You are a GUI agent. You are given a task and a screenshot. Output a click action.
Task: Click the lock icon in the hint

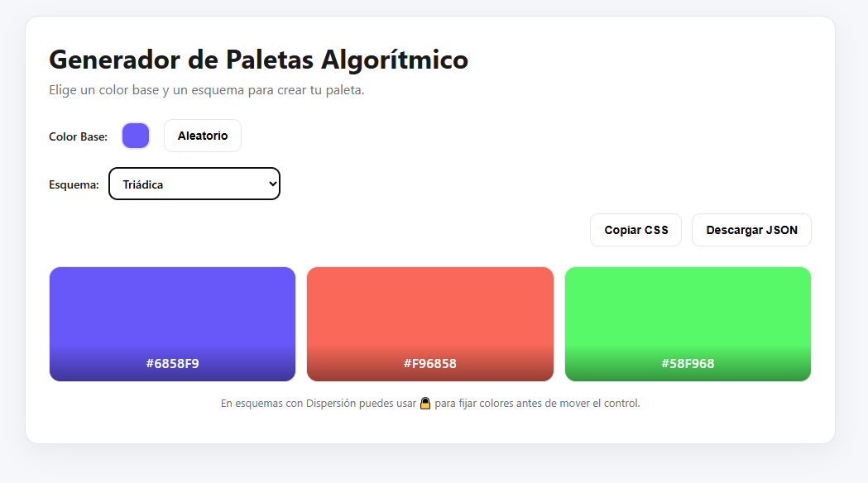425,404
